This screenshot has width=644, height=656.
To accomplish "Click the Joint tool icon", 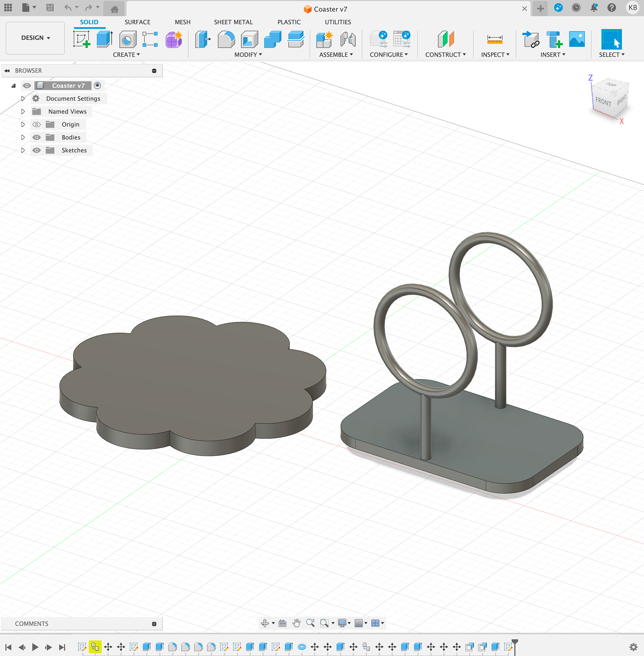I will [348, 39].
